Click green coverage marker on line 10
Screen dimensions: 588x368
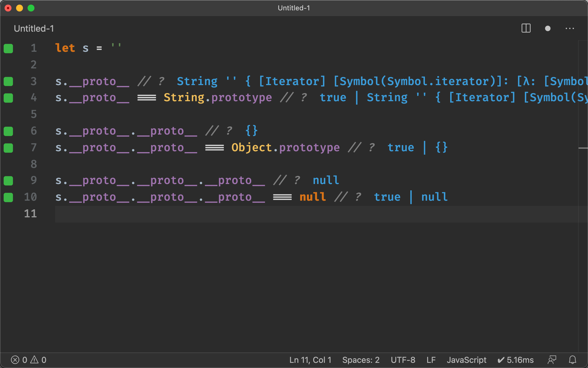tap(8, 197)
